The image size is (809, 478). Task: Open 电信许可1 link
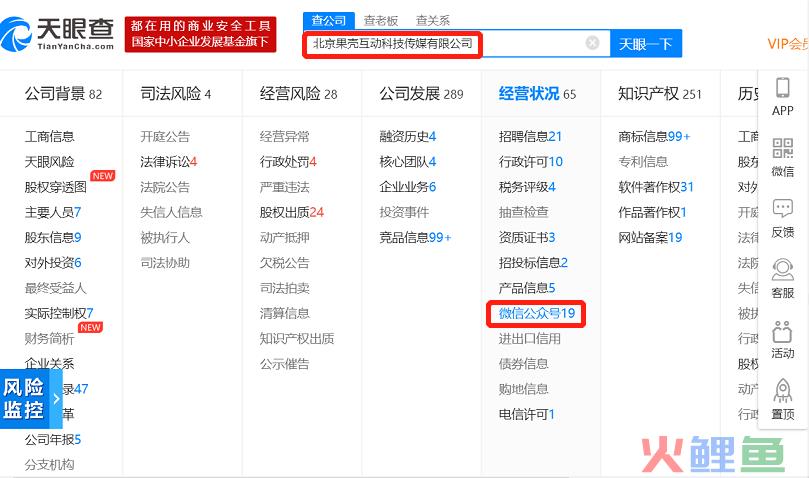[x=527, y=415]
